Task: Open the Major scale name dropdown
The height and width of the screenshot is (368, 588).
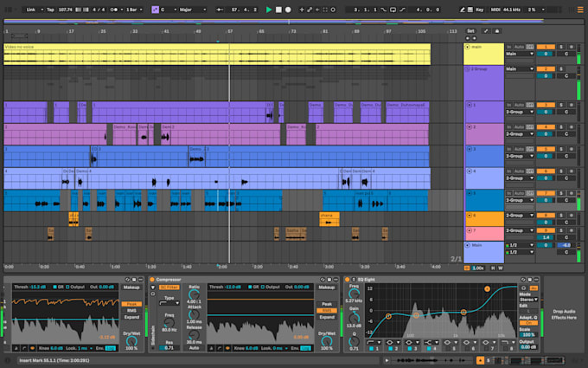Action: point(204,10)
